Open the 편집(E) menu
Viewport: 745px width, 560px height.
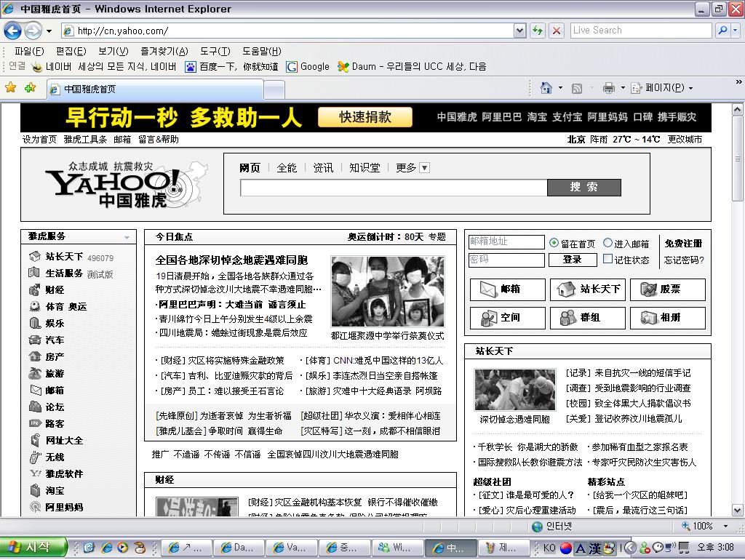coord(71,51)
